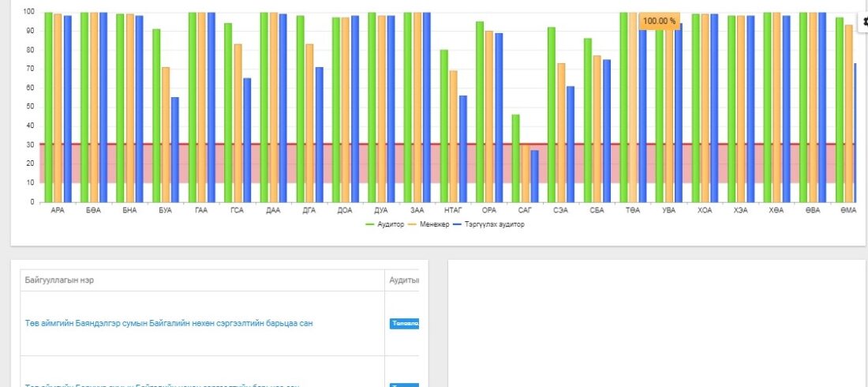
Task: Select the blue bar for НТАГ
Action: (462, 148)
